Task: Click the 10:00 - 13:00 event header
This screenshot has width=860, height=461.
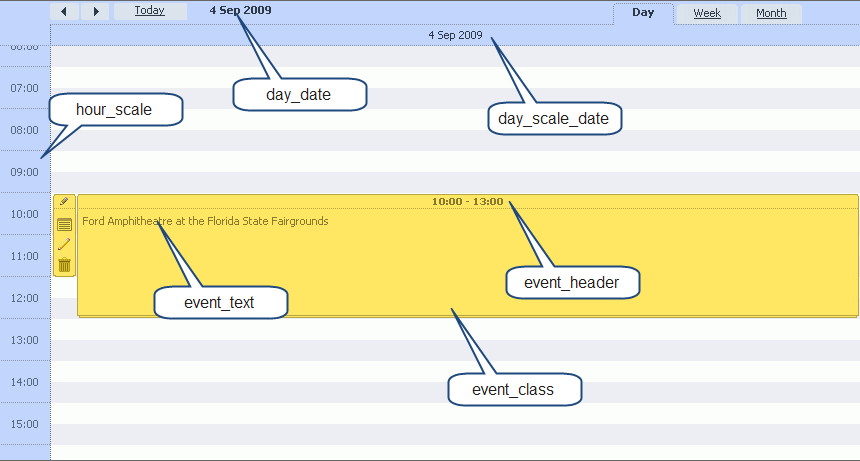Action: click(467, 202)
